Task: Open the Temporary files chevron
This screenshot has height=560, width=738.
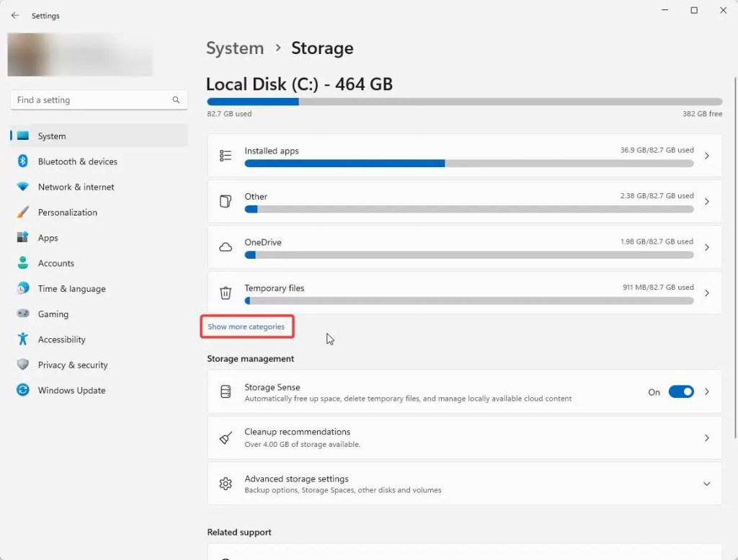Action: [x=706, y=293]
